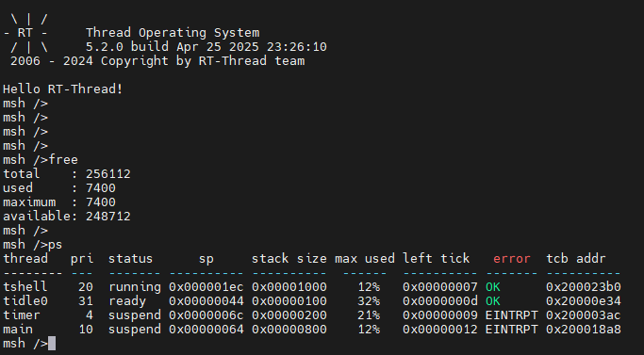Select left tick 0x00000012
Image resolution: width=644 pixels, height=355 pixels.
click(x=440, y=330)
